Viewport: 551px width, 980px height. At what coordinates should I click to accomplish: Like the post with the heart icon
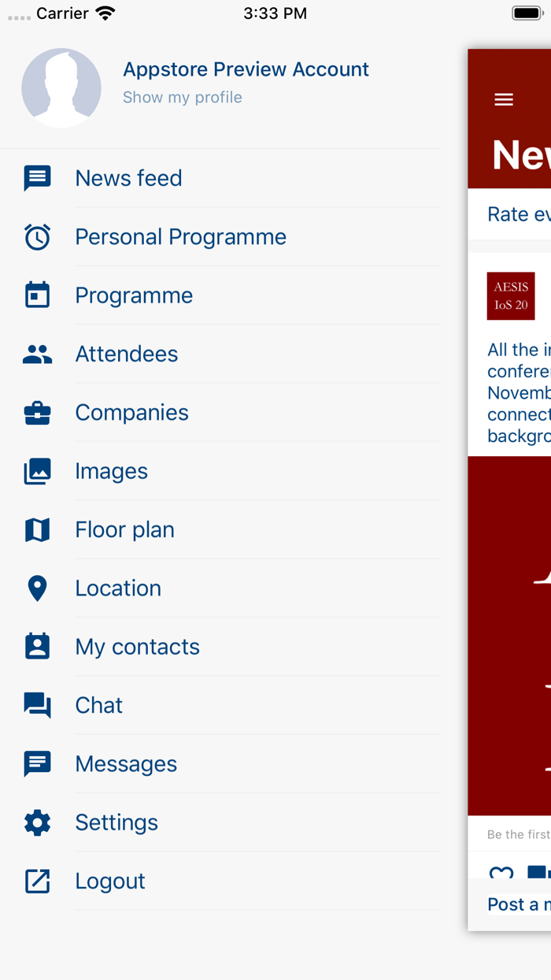(501, 873)
